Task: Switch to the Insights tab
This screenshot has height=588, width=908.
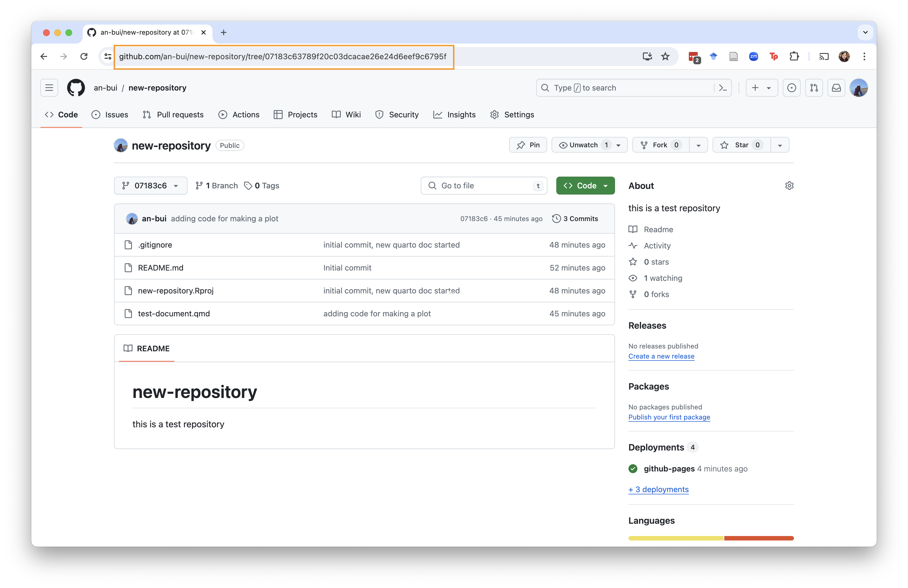Action: (454, 115)
